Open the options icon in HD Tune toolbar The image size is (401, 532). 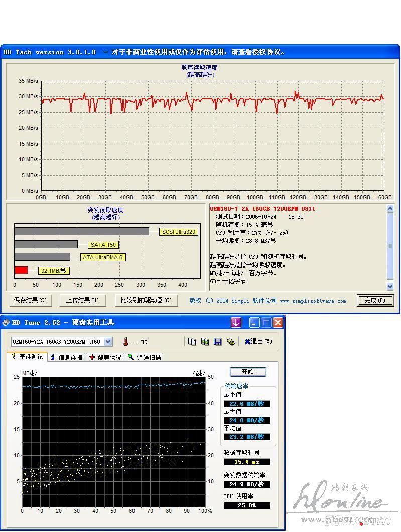click(231, 342)
